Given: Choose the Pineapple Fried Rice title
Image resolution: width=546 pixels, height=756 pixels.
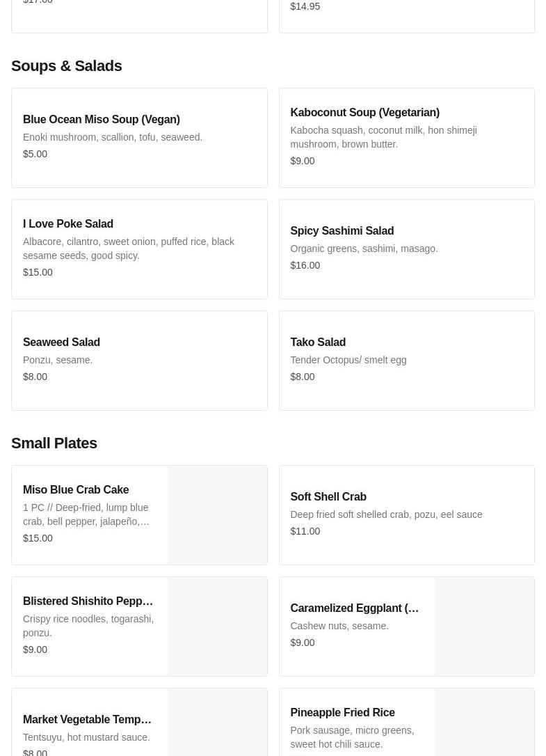Looking at the screenshot, I should coord(342,713).
